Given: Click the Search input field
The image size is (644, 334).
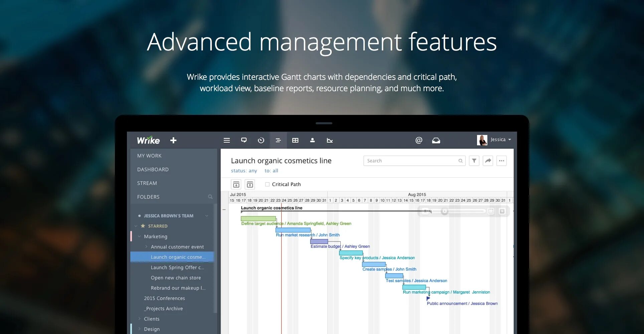Looking at the screenshot, I should coord(414,161).
